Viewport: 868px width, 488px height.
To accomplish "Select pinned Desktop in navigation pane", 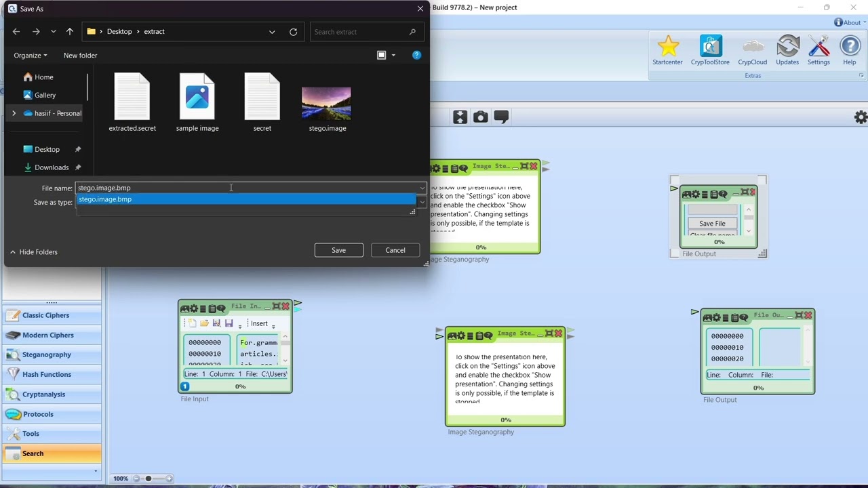I will (47, 149).
